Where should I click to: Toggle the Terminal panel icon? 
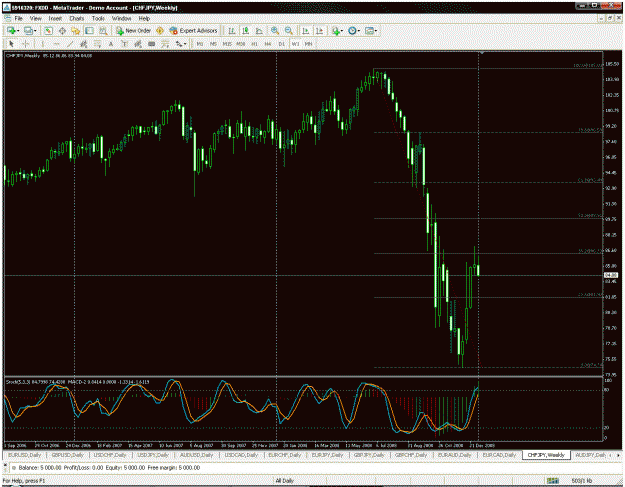point(90,31)
